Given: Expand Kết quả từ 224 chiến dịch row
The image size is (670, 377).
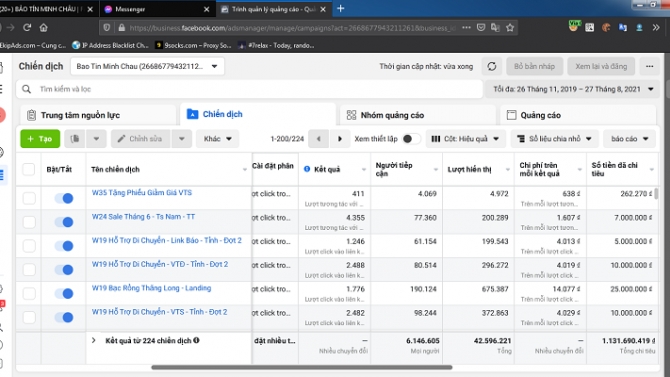Looking at the screenshot, I should 94,341.
